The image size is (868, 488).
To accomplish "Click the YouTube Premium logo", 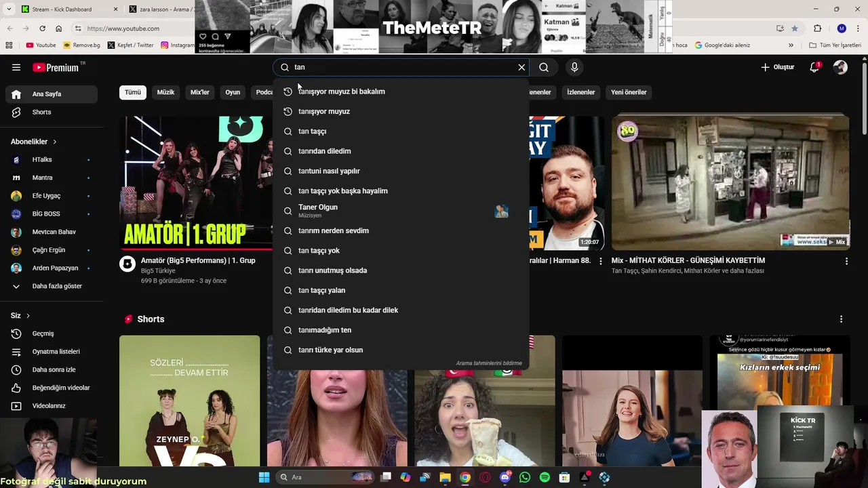I will click(x=58, y=67).
